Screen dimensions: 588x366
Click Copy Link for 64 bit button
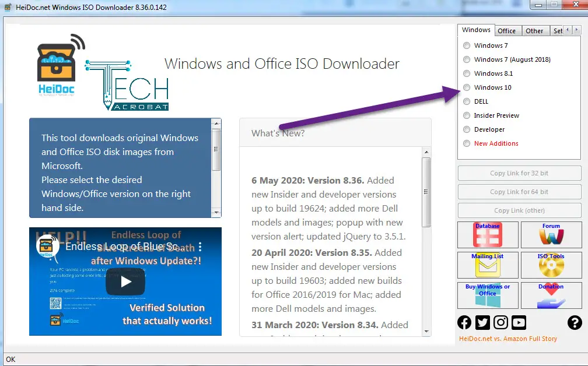[519, 192]
